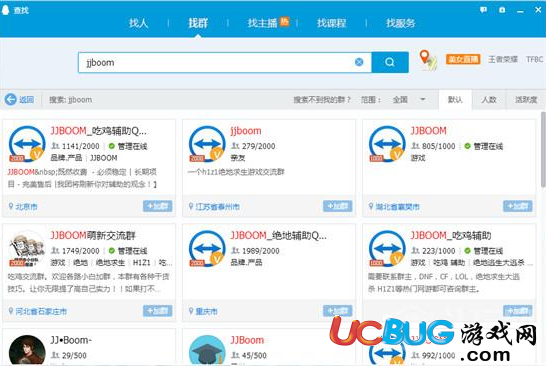Switch to the 找群 tab
The width and height of the screenshot is (546, 370).
(x=198, y=23)
